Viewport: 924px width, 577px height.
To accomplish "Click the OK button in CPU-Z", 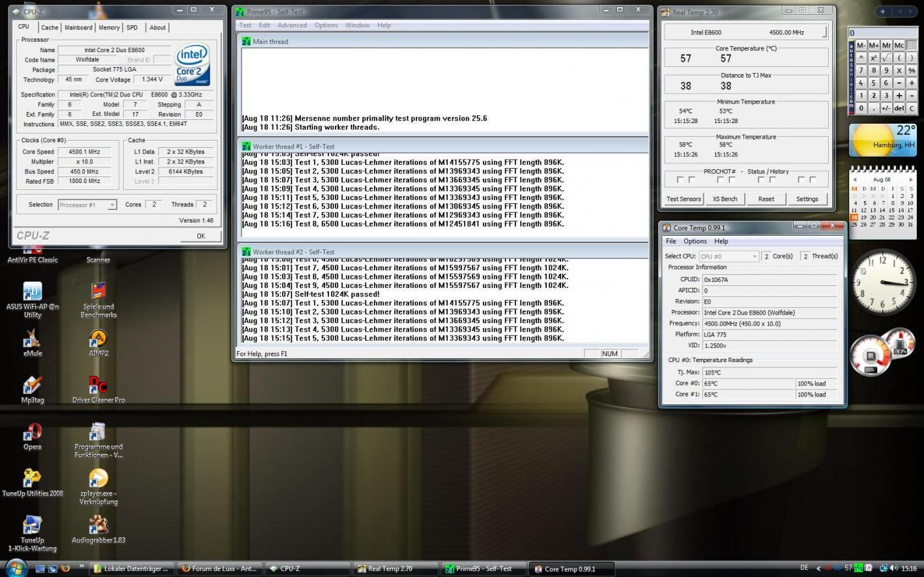I will (x=201, y=236).
